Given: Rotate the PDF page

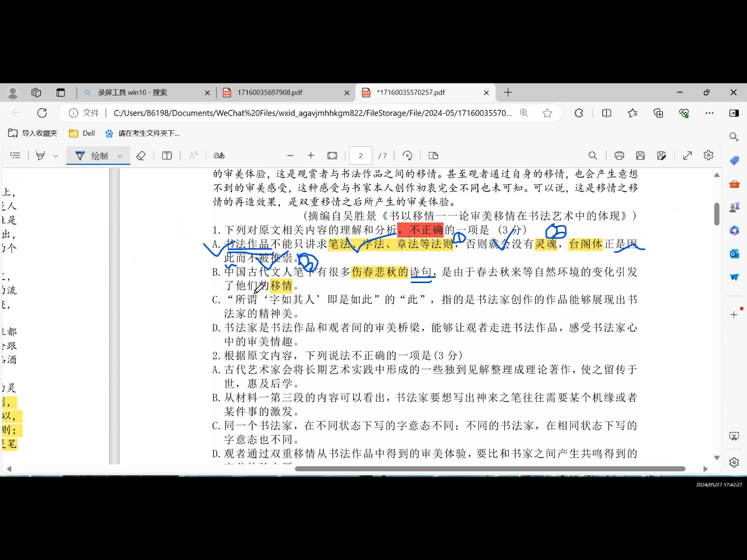Looking at the screenshot, I should pyautogui.click(x=408, y=156).
